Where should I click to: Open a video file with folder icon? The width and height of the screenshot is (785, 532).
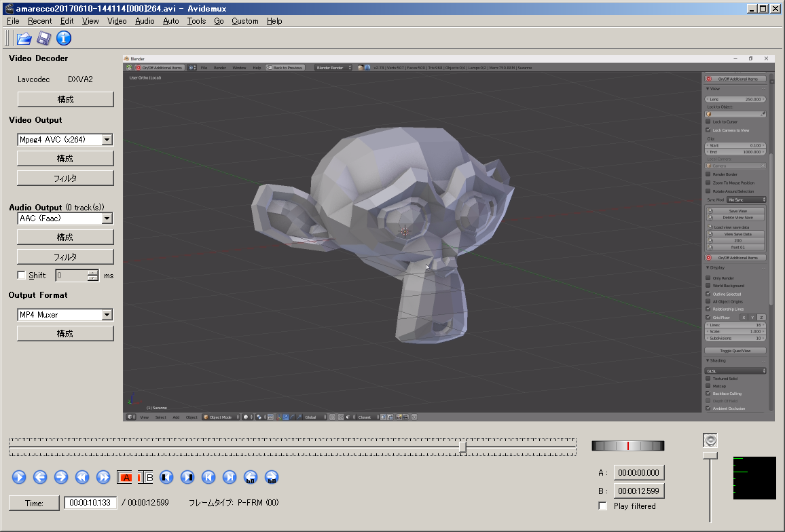click(x=24, y=38)
